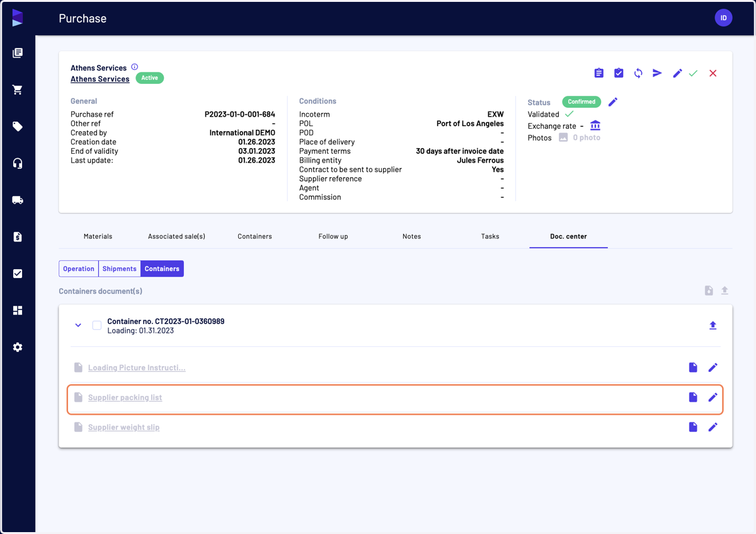Open the settings gear sidebar icon
This screenshot has width=756, height=534.
(x=18, y=347)
